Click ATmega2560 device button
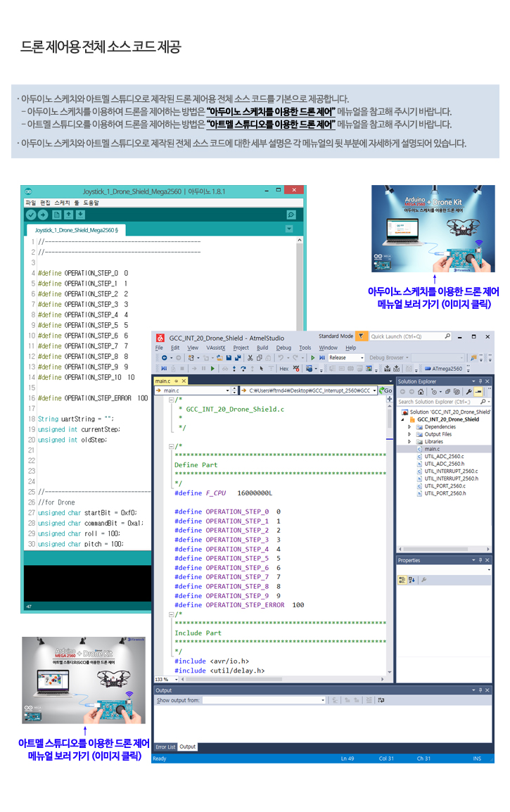 pyautogui.click(x=444, y=369)
